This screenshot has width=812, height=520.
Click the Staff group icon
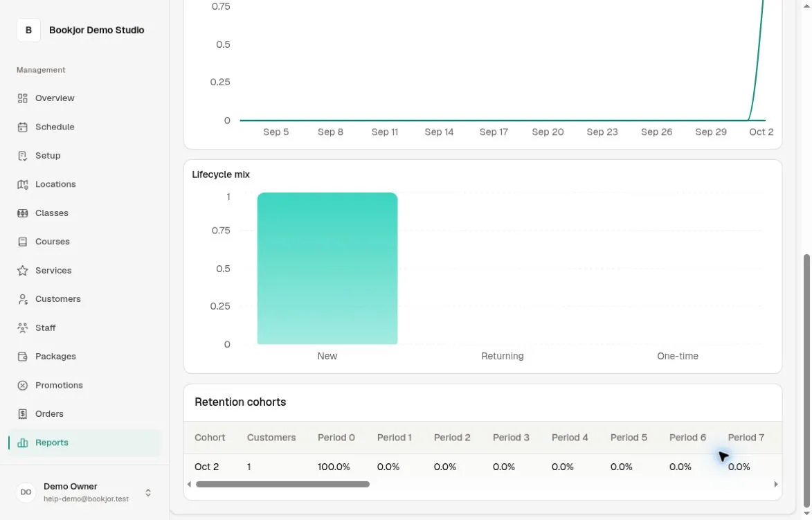[x=22, y=328]
